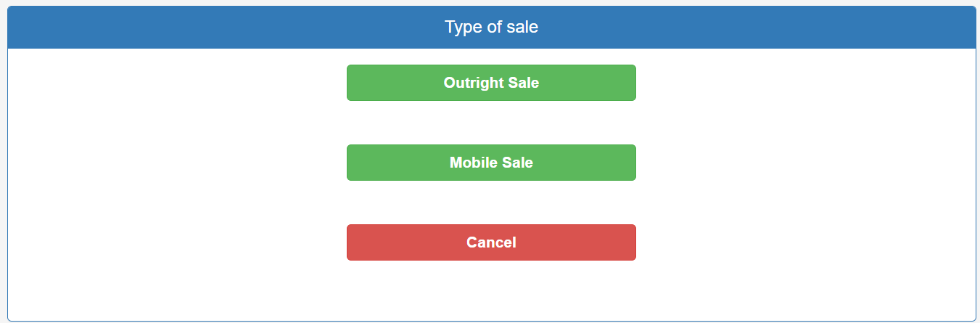Image resolution: width=980 pixels, height=323 pixels.
Task: Start a mobile sale transaction
Action: (491, 163)
